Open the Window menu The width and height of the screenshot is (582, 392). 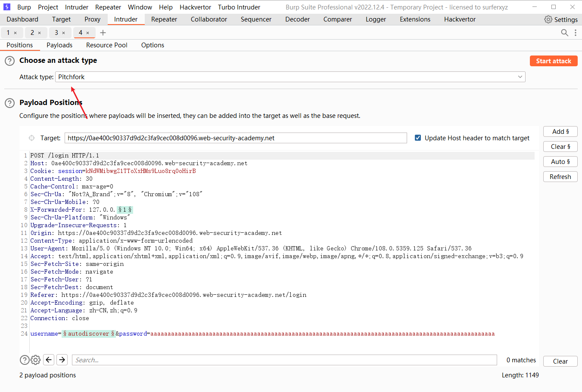pyautogui.click(x=140, y=7)
